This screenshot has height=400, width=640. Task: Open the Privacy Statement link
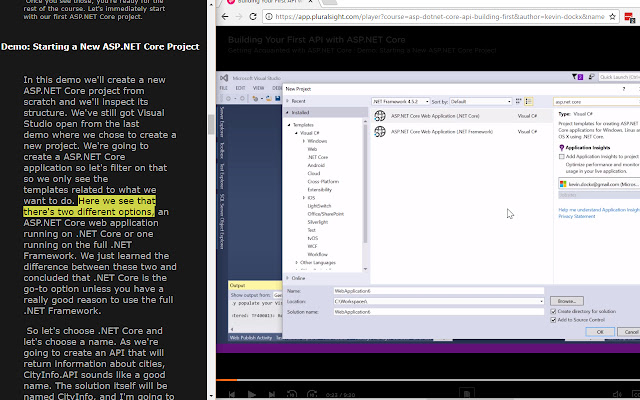pyautogui.click(x=577, y=216)
